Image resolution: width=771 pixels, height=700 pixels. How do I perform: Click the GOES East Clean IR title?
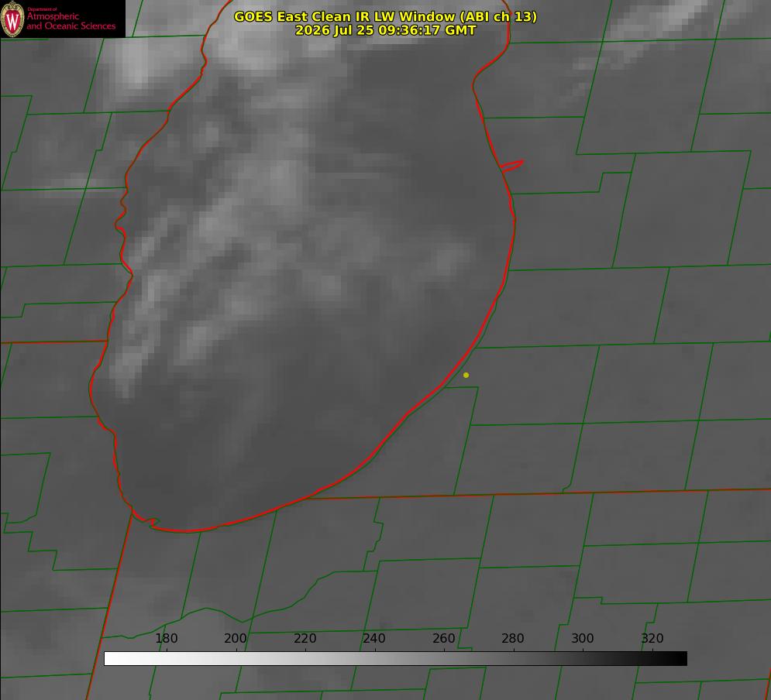point(385,17)
